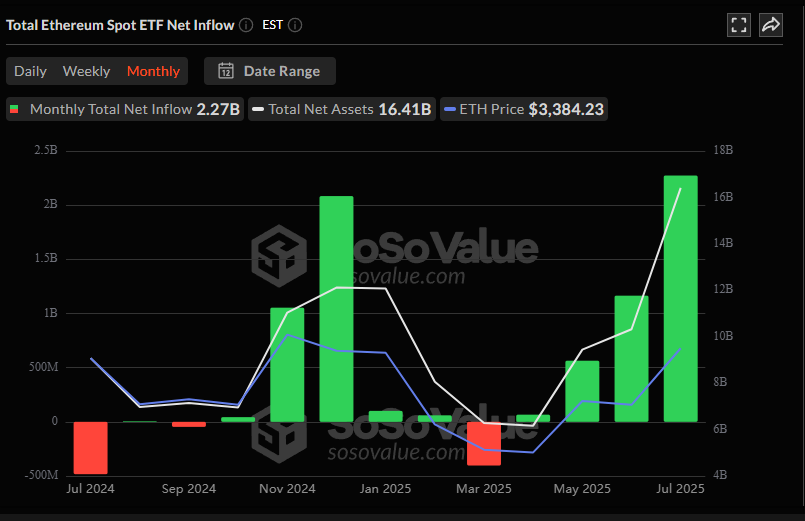
Task: Click the Dec 2024 tall green bar
Action: coord(336,309)
